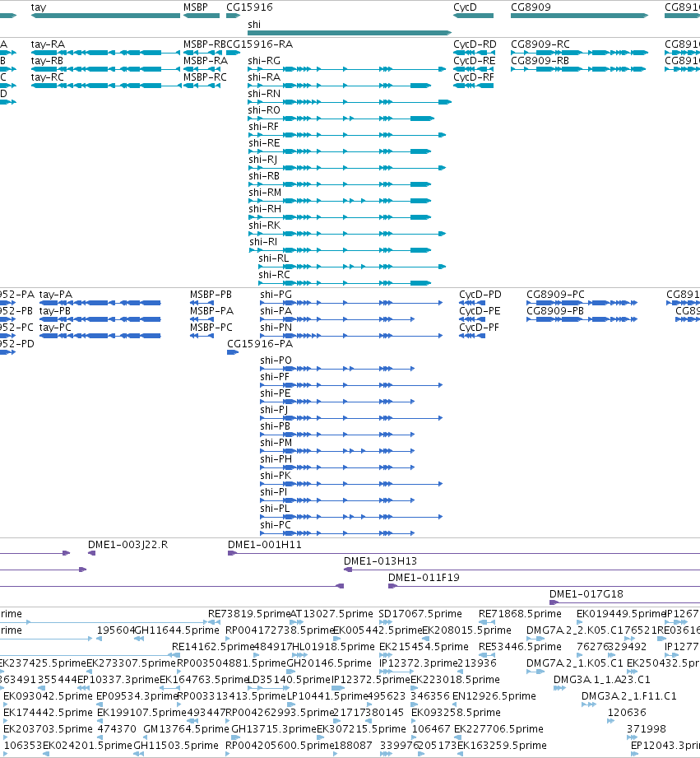Select the CG8909 gene label
The height and width of the screenshot is (758, 700).
(531, 7)
